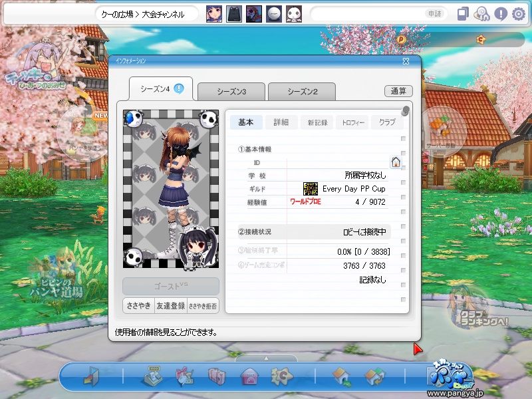Switch to the シーズン2 tab
Screen dimensions: 532x399
point(302,92)
